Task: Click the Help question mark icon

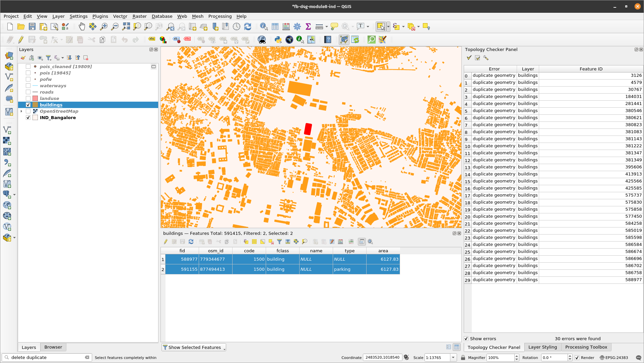Action: pos(328,40)
